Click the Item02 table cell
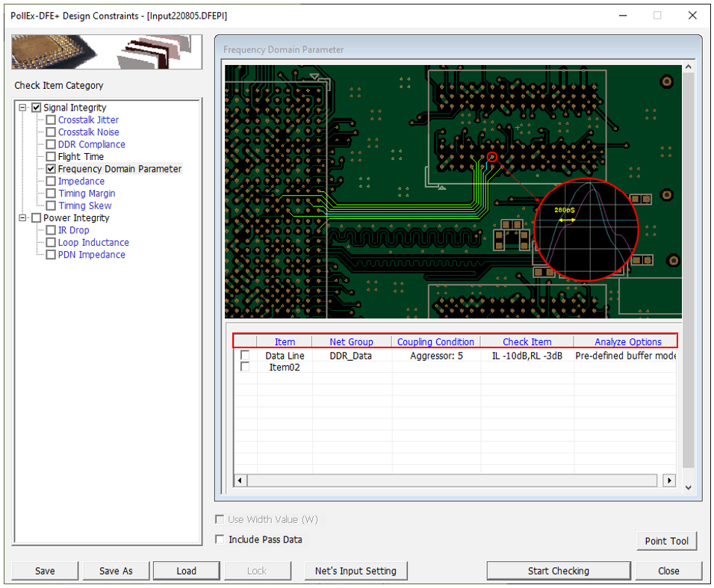This screenshot has height=588, width=714. pos(285,368)
